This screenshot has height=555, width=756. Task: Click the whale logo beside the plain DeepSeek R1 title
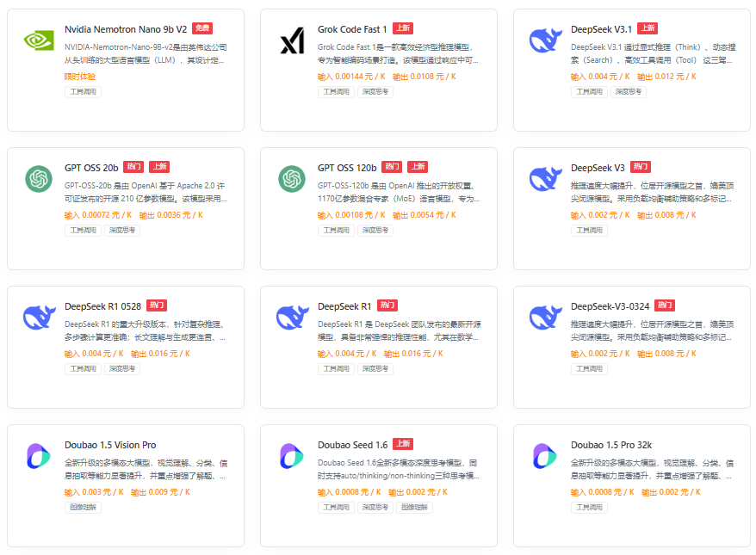[292, 318]
